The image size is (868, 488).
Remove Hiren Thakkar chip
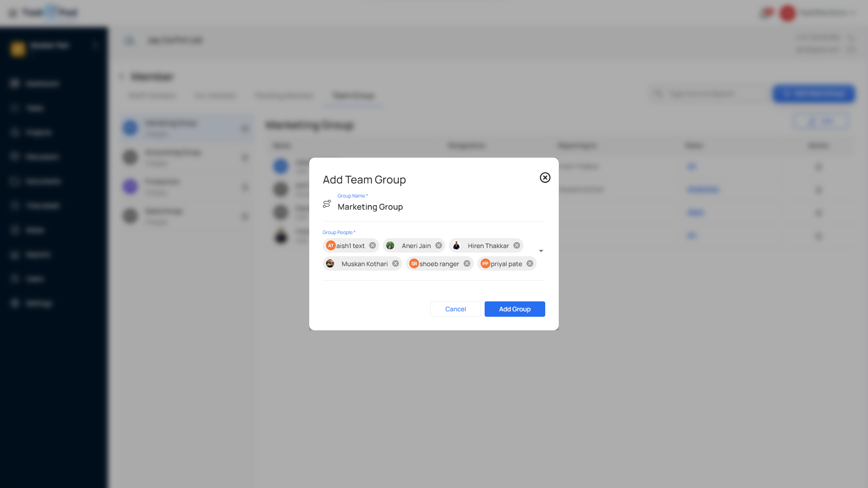517,245
